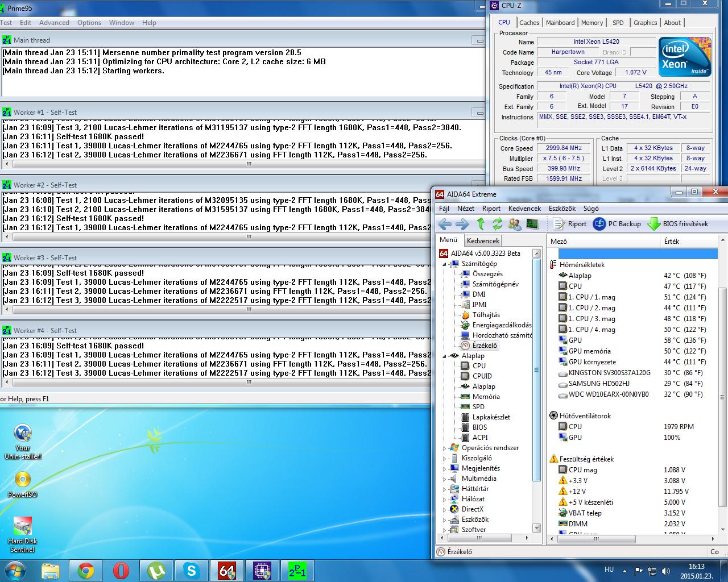Screen dimensions: 728x582
Task: Open Opera from taskbar
Action: click(x=121, y=571)
